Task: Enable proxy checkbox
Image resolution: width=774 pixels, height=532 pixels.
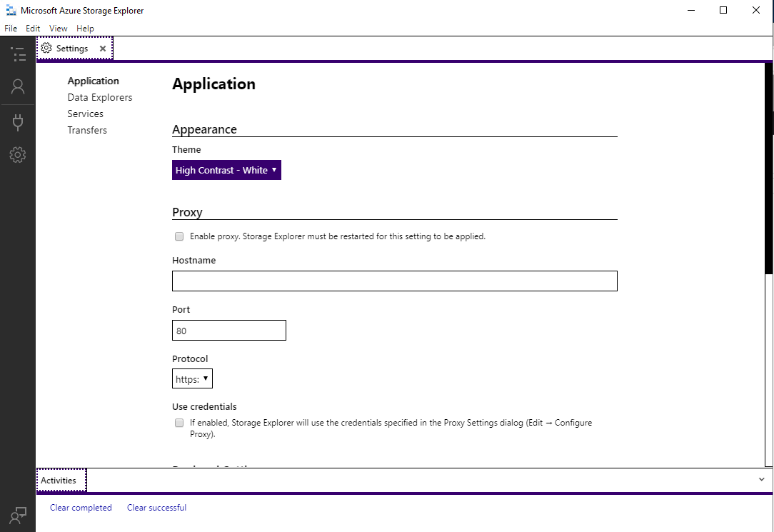Action: click(x=179, y=236)
